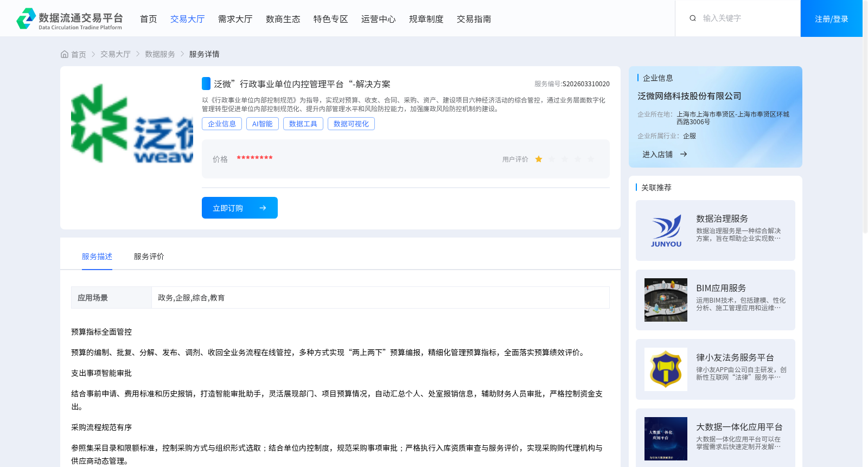Open 规章制度 navigation item
Viewport: 868px width, 467px height.
(x=426, y=19)
